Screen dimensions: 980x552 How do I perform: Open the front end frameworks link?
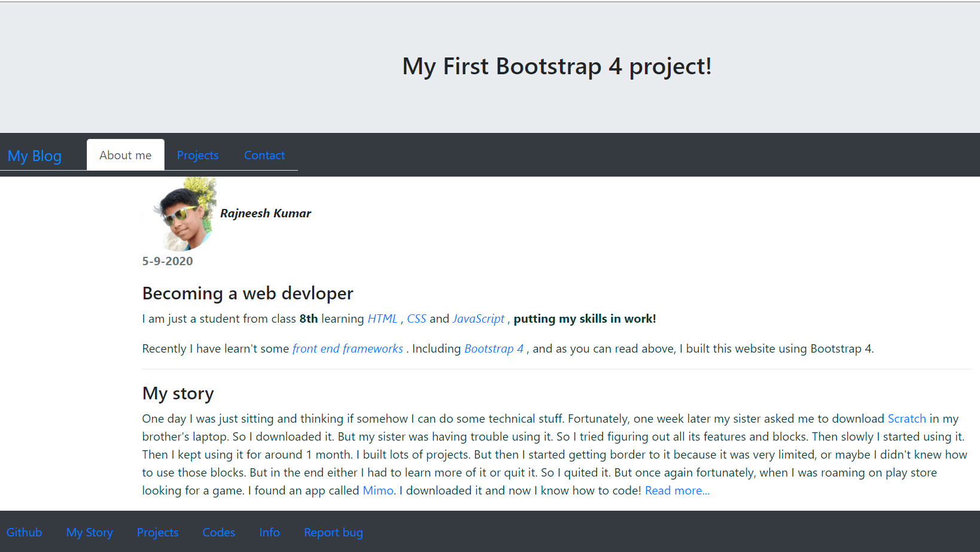[x=348, y=349]
